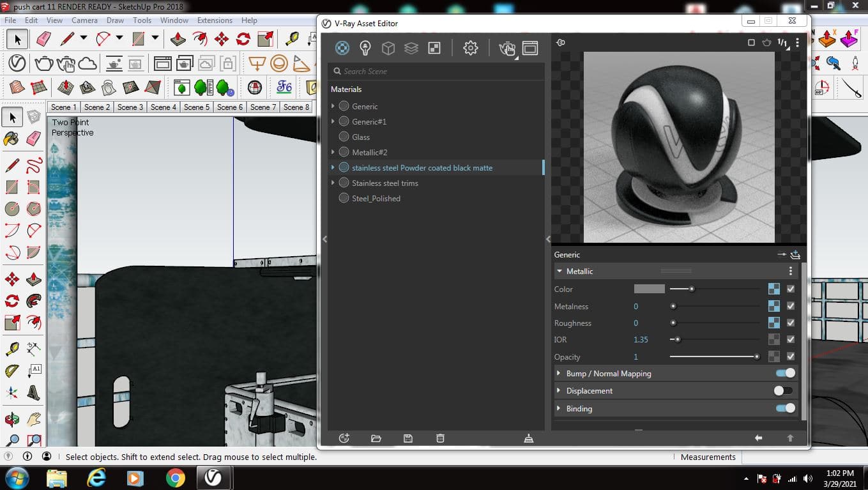The height and width of the screenshot is (490, 868).
Task: Turn off the Binding toggle
Action: point(785,408)
